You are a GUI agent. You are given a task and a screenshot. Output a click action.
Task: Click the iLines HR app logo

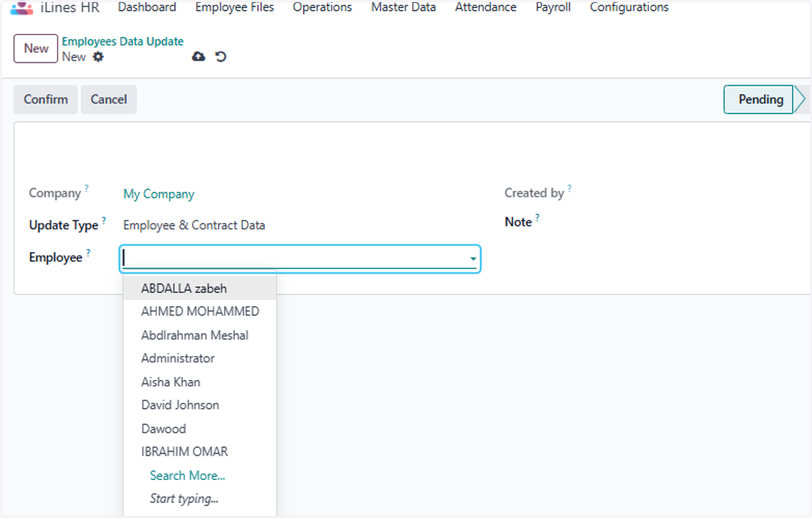click(x=22, y=8)
